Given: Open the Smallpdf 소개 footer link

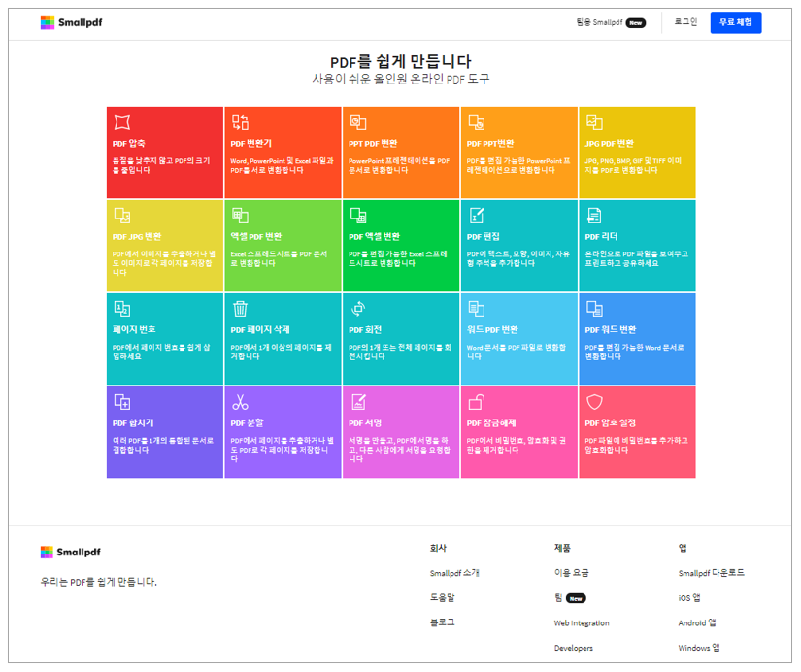Looking at the screenshot, I should (x=454, y=573).
